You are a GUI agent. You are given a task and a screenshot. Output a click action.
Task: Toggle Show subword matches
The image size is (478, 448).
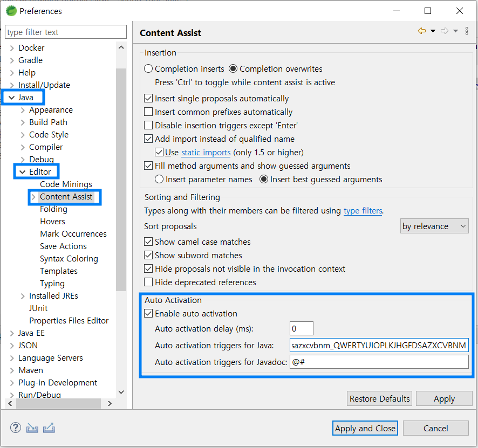(x=148, y=255)
